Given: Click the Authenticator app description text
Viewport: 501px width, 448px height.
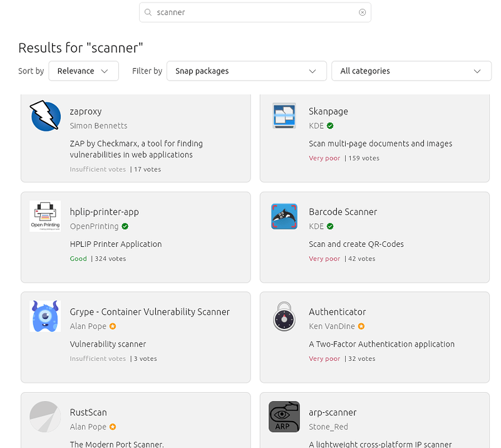Looking at the screenshot, I should [x=381, y=344].
